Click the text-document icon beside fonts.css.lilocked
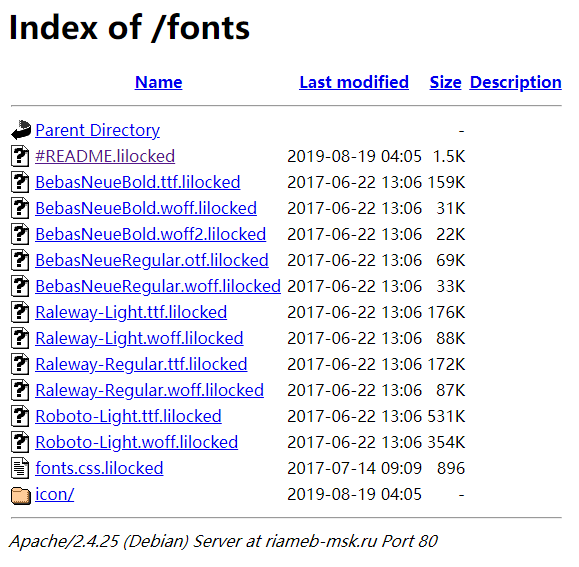 20,468
